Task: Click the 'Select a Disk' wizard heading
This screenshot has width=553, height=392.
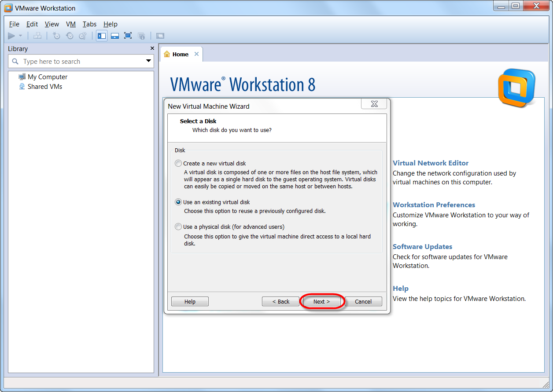Action: [198, 121]
